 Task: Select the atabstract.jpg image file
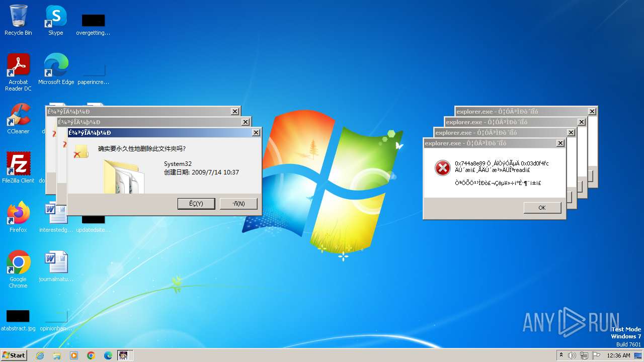[18, 320]
